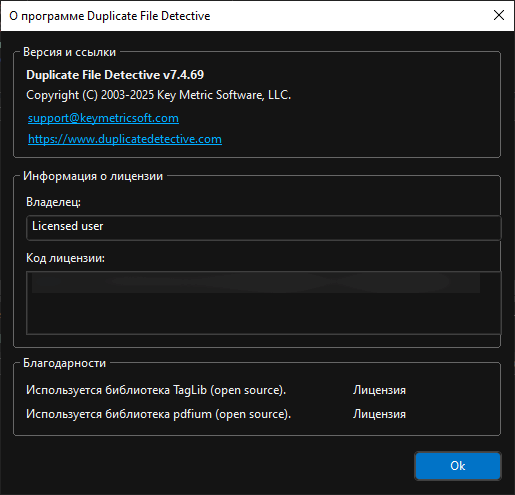This screenshot has width=515, height=495.
Task: Click the Код лицензии: label
Action: pos(65,258)
